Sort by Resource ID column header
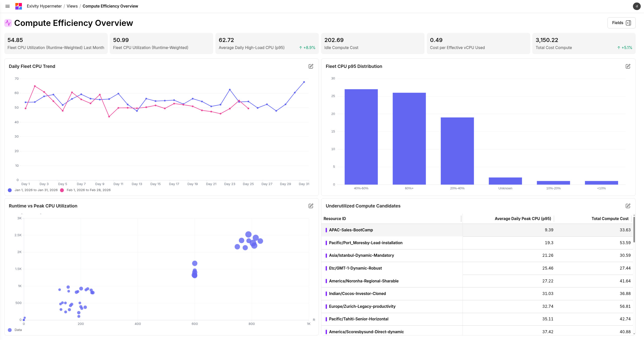The height and width of the screenshot is (340, 644). (x=335, y=219)
